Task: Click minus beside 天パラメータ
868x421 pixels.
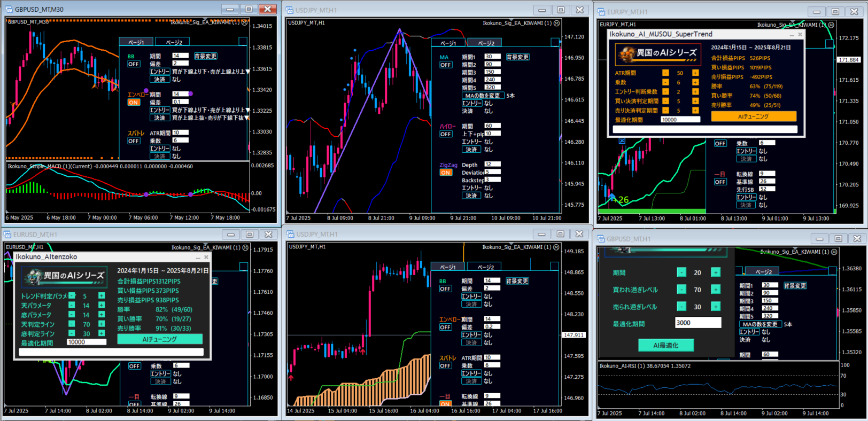Action: [x=72, y=305]
